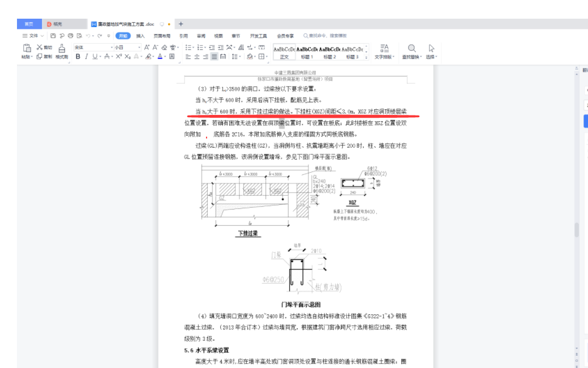588x368 pixels.
Task: Select the Format Painter (格式刷) brush
Action: pyautogui.click(x=62, y=48)
